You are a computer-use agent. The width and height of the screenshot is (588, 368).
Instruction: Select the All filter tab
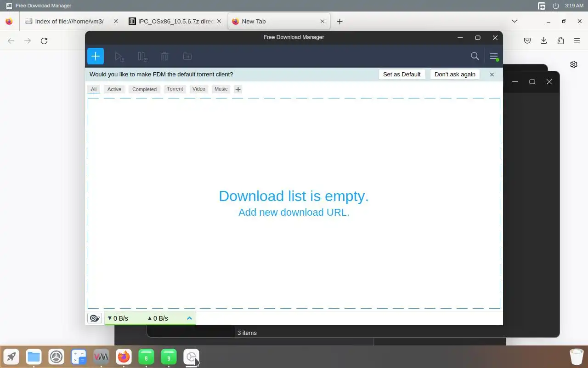coord(94,89)
